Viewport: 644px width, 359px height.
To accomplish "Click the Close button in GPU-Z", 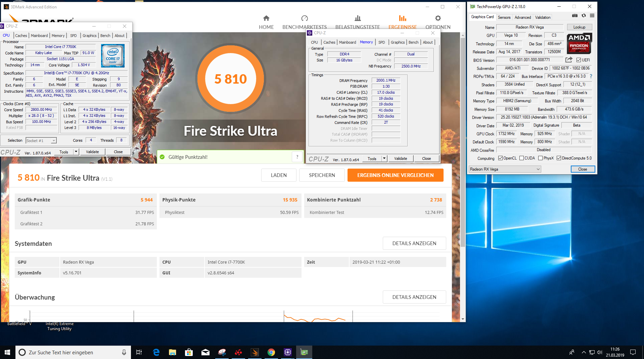I will coord(583,169).
